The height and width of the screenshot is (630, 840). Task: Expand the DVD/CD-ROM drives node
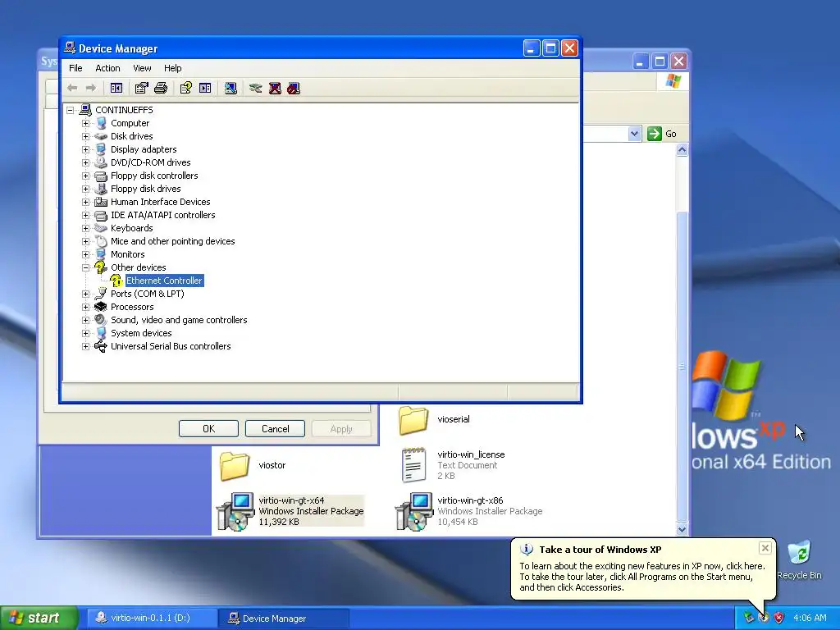pyautogui.click(x=85, y=163)
